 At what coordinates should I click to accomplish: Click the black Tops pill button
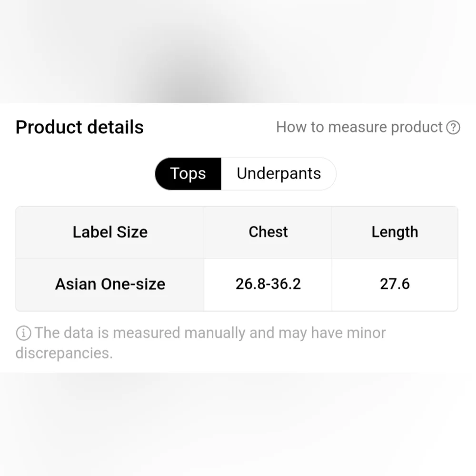[188, 174]
